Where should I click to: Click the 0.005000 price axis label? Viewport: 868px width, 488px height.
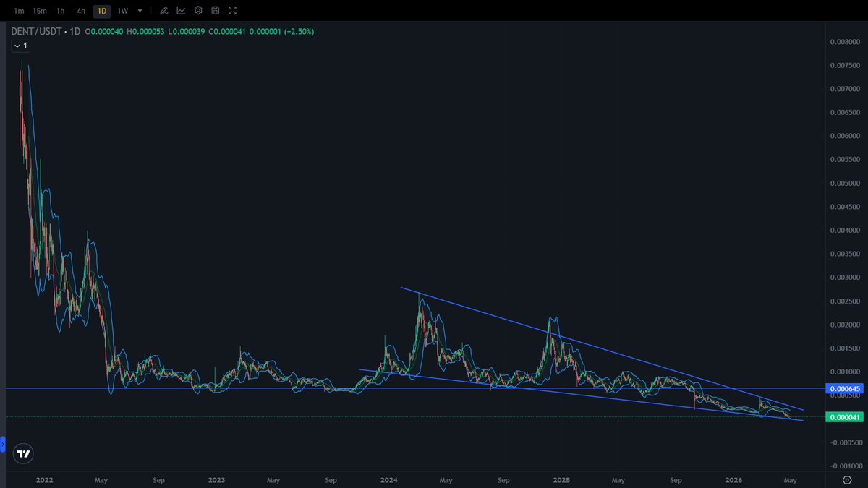(846, 183)
